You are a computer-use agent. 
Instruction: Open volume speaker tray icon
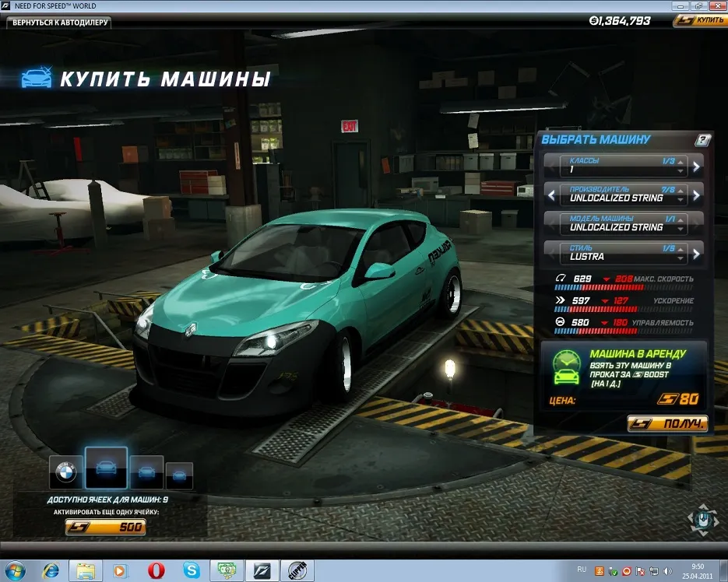[x=667, y=571]
